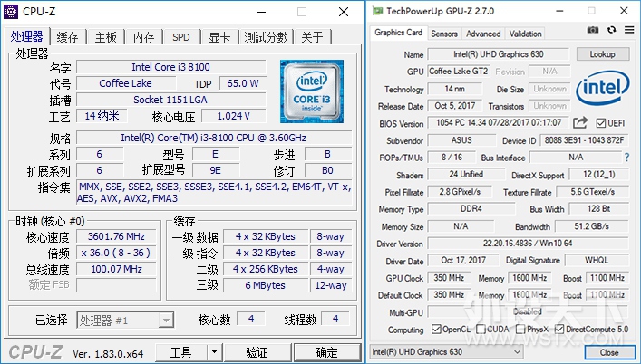The height and width of the screenshot is (364, 641).
Task: Click the GPU-Z screenshot camera icon
Action: click(593, 30)
